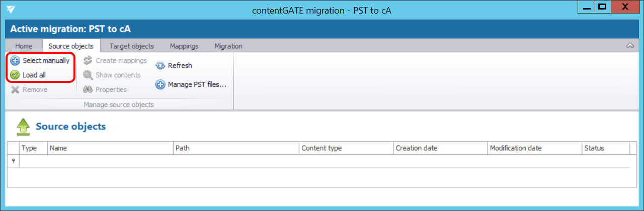Click the Properties binoculars icon

point(88,89)
